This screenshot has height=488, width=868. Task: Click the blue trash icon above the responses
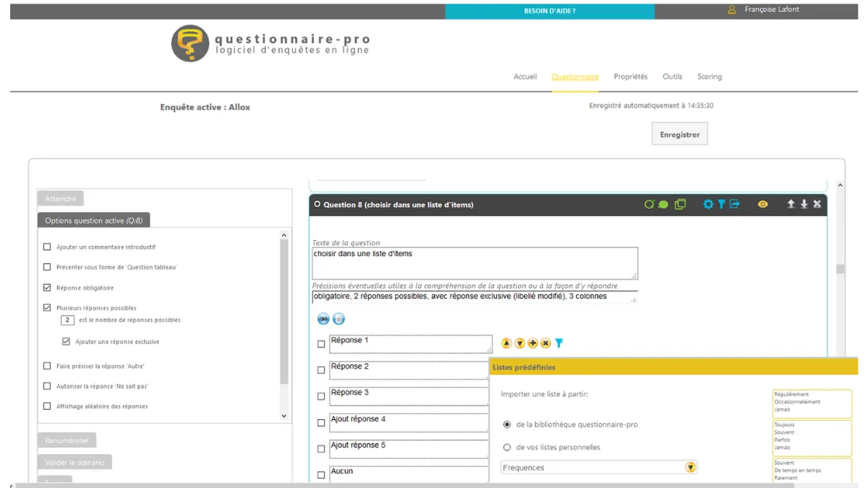pyautogui.click(x=339, y=319)
